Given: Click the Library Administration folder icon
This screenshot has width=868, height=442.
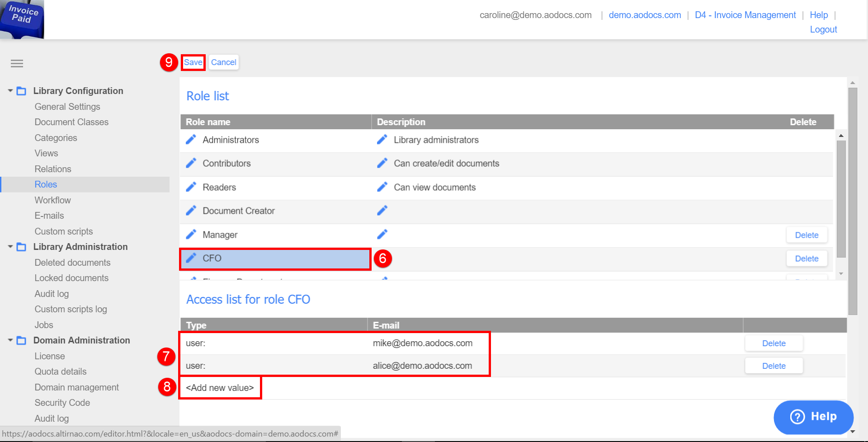Looking at the screenshot, I should pos(21,247).
